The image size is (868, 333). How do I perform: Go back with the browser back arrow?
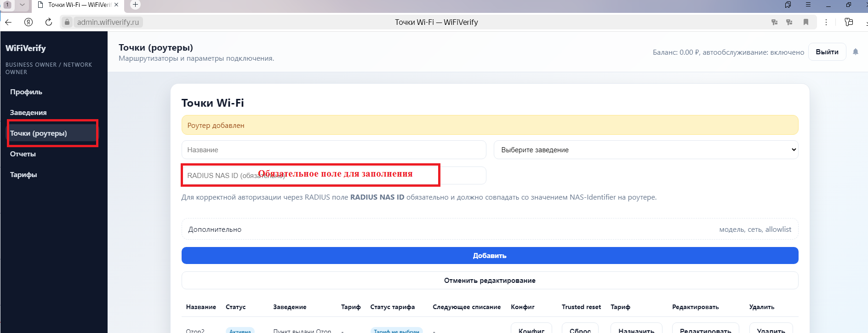click(x=8, y=22)
